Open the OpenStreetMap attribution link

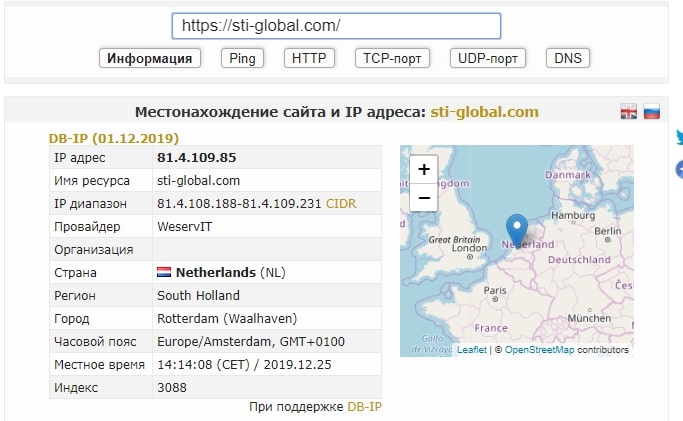[x=539, y=350]
